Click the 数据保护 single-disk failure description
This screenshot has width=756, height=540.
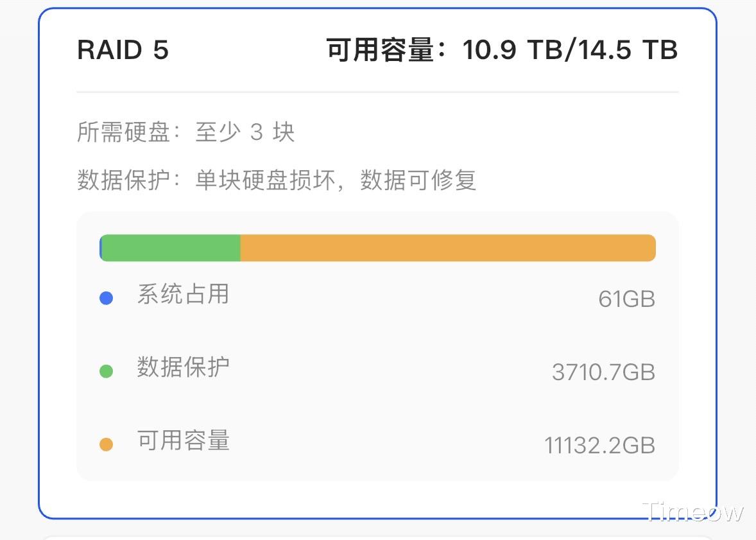click(x=277, y=180)
